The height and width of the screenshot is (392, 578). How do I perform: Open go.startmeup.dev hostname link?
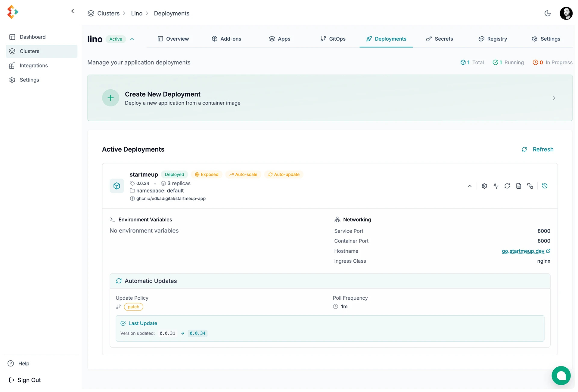click(523, 251)
